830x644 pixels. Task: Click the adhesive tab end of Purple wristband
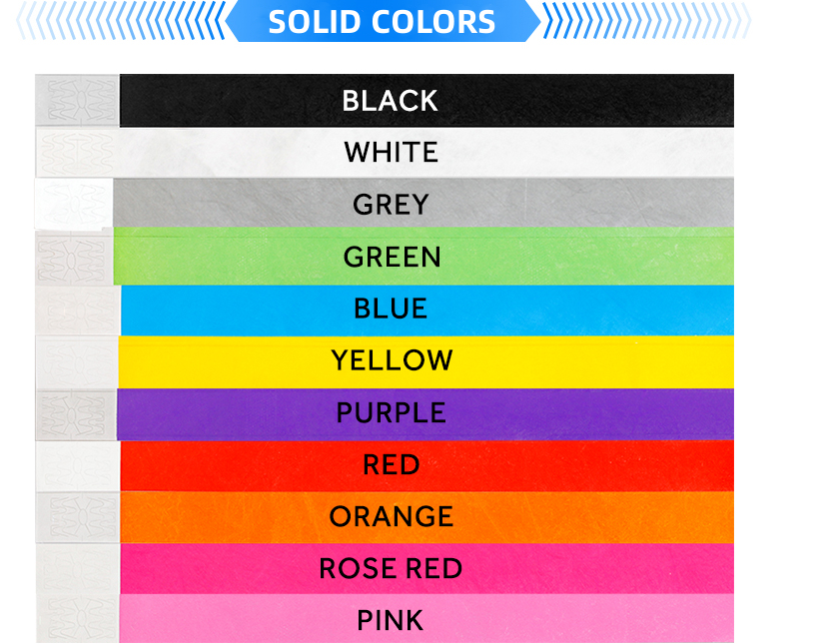click(x=76, y=412)
